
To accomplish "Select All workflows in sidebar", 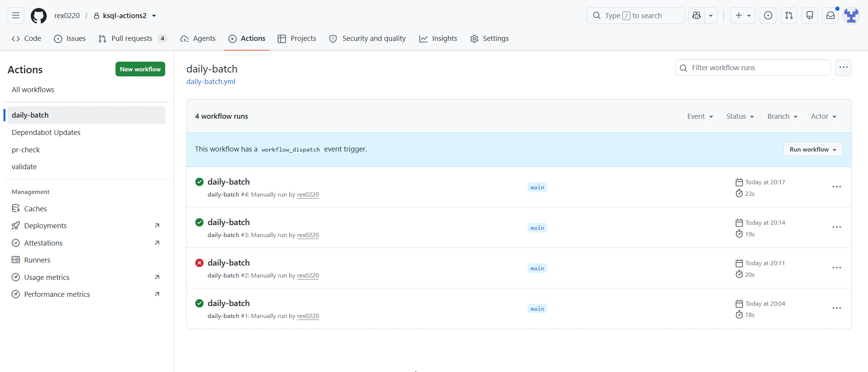I will pyautogui.click(x=86, y=89).
